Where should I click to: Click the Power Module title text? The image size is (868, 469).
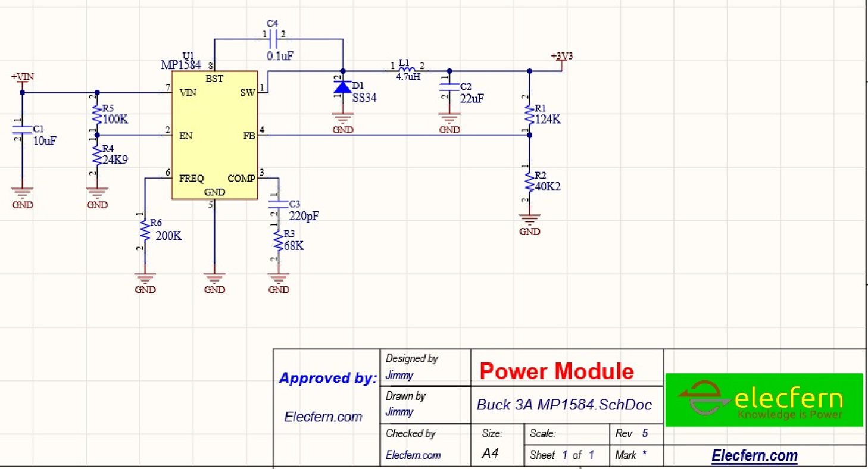pos(556,371)
